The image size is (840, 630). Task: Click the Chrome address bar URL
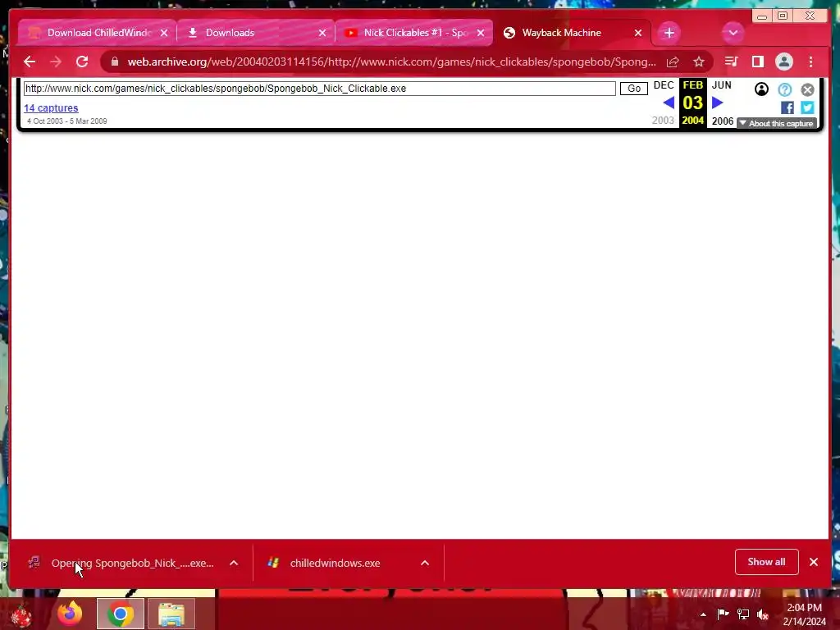pos(391,62)
